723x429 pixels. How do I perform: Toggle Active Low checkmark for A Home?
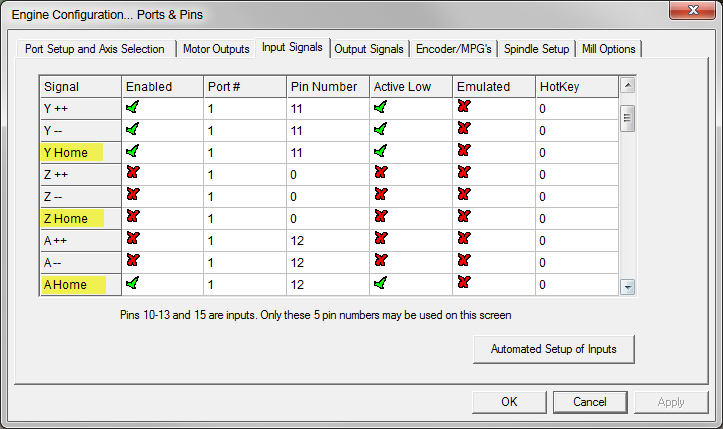(x=380, y=283)
